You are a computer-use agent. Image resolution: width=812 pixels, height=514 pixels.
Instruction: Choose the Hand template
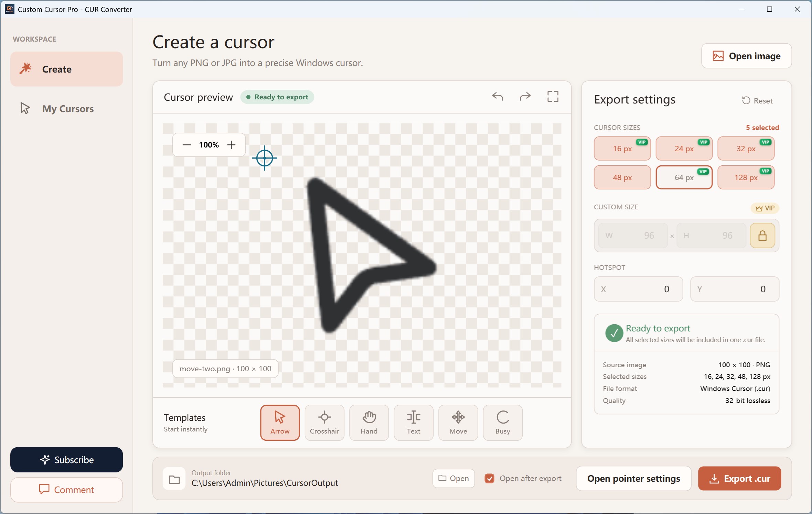(x=369, y=423)
